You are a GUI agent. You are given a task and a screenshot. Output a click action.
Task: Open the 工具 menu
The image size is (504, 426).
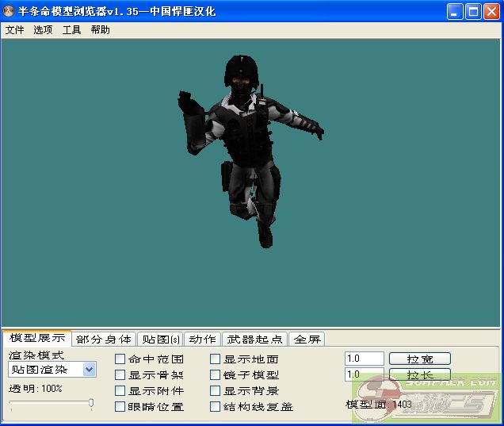(71, 30)
